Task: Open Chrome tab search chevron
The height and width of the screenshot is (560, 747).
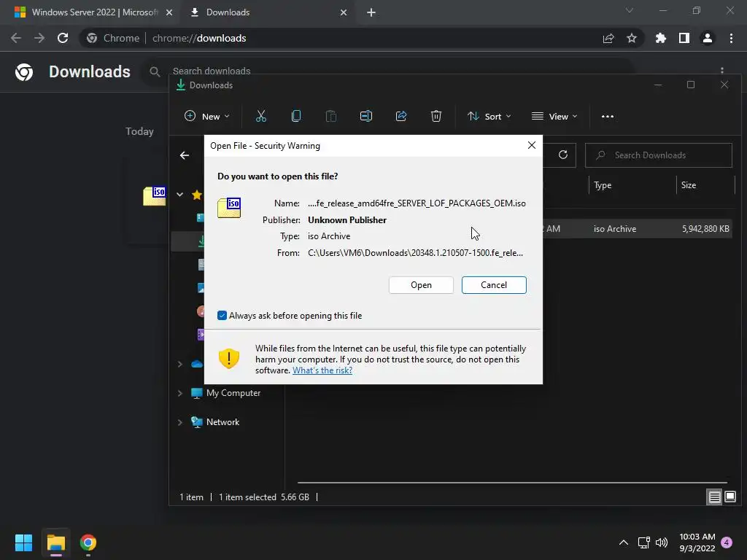Action: (x=630, y=10)
